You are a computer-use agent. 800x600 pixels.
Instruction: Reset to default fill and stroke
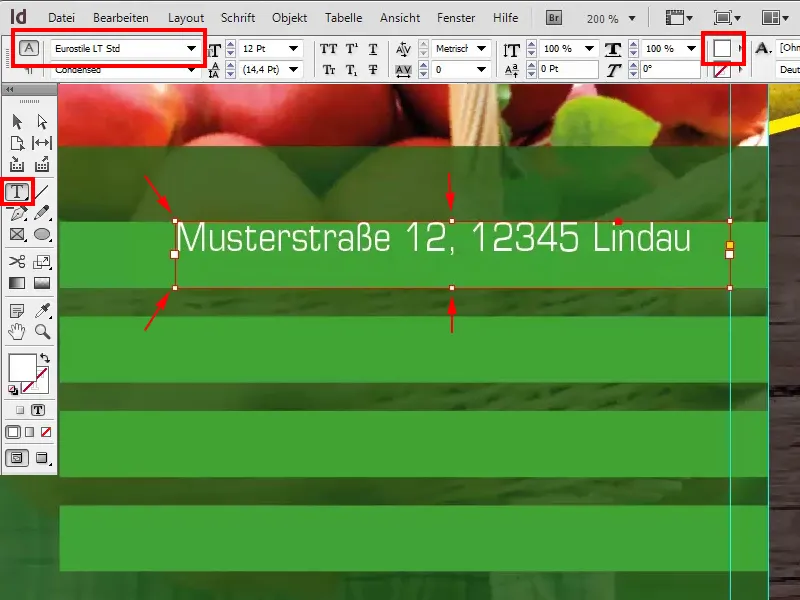[13, 390]
